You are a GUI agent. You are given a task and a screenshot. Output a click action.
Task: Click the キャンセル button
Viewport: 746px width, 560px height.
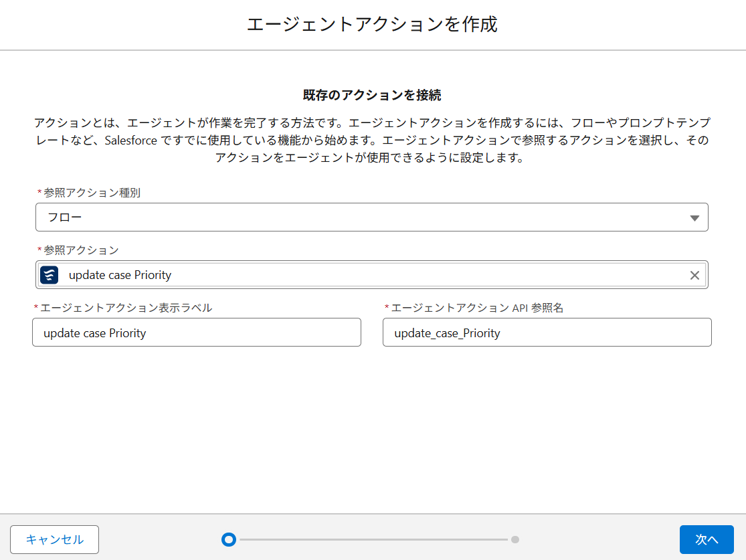coord(55,539)
